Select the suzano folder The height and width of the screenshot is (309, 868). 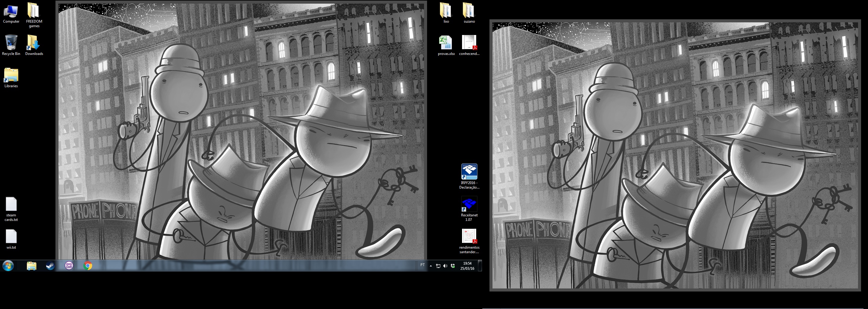(x=469, y=13)
